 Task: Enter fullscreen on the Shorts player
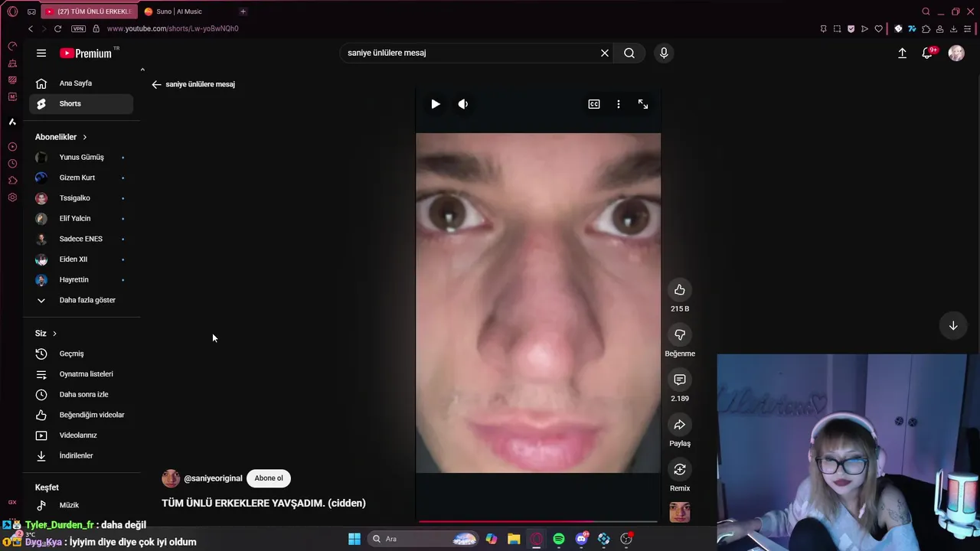pyautogui.click(x=643, y=104)
